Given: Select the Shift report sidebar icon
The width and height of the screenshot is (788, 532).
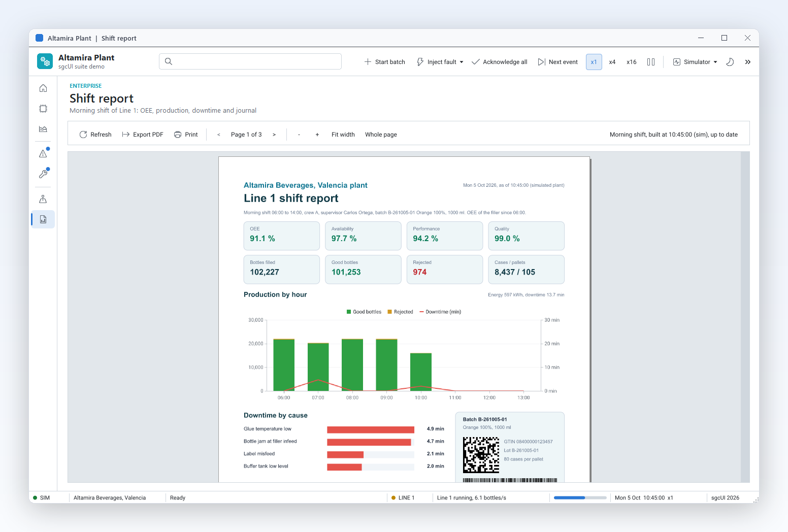Looking at the screenshot, I should pyautogui.click(x=43, y=219).
